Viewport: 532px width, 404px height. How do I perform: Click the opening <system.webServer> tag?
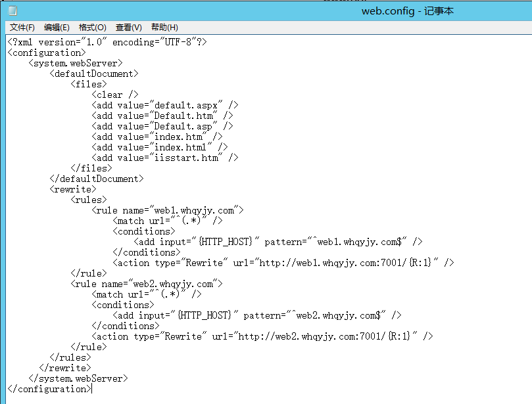76,63
